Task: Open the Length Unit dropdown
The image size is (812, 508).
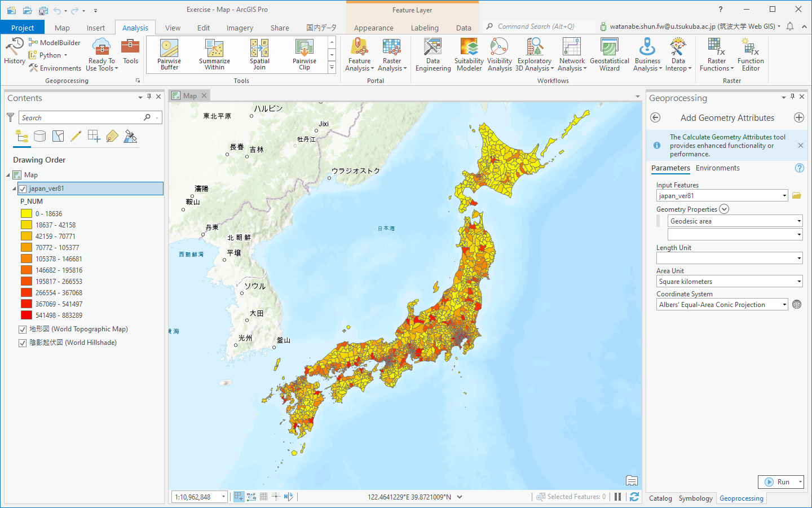Action: [x=799, y=258]
